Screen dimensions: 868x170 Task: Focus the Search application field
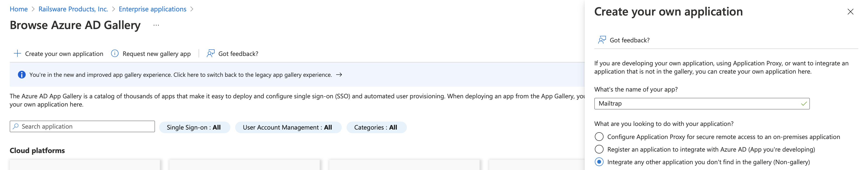pyautogui.click(x=82, y=126)
